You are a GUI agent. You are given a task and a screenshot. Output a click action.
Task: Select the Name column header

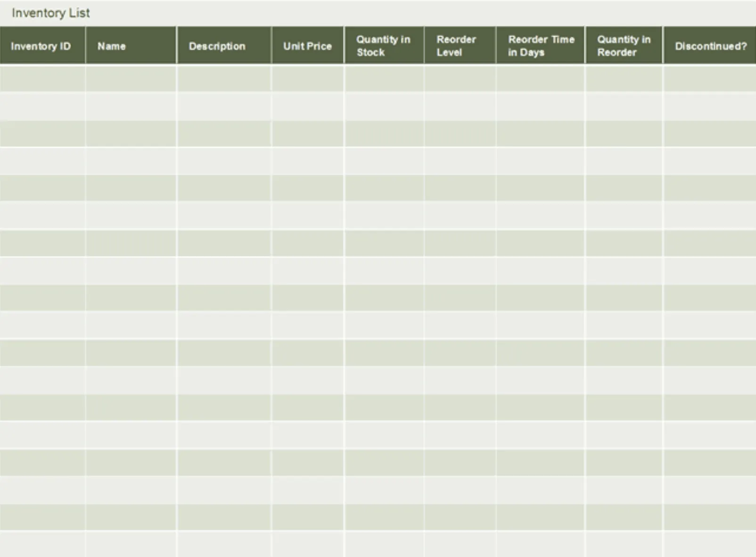tap(131, 46)
